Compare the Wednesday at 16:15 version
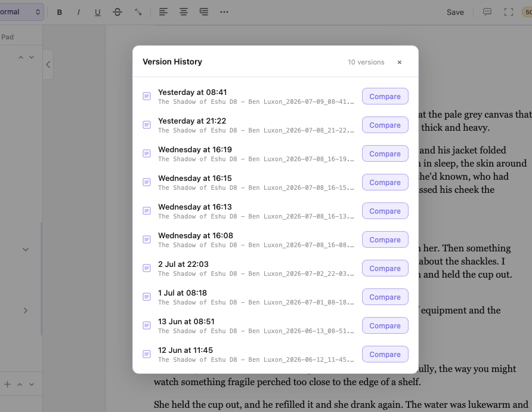 point(385,182)
